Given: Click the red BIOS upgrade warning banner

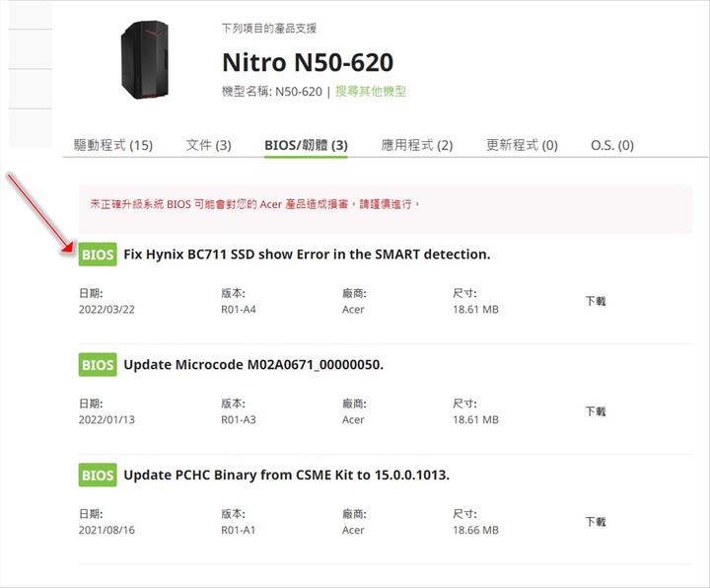Looking at the screenshot, I should click(386, 209).
